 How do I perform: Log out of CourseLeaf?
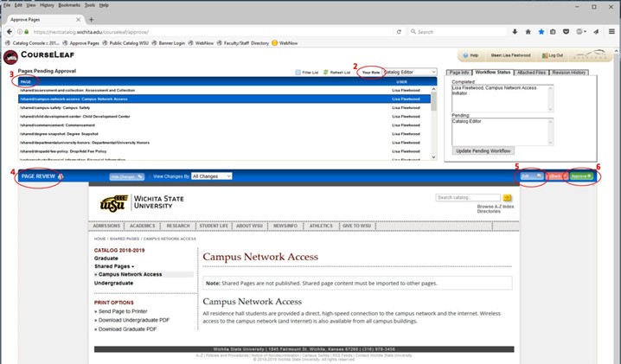[x=553, y=55]
